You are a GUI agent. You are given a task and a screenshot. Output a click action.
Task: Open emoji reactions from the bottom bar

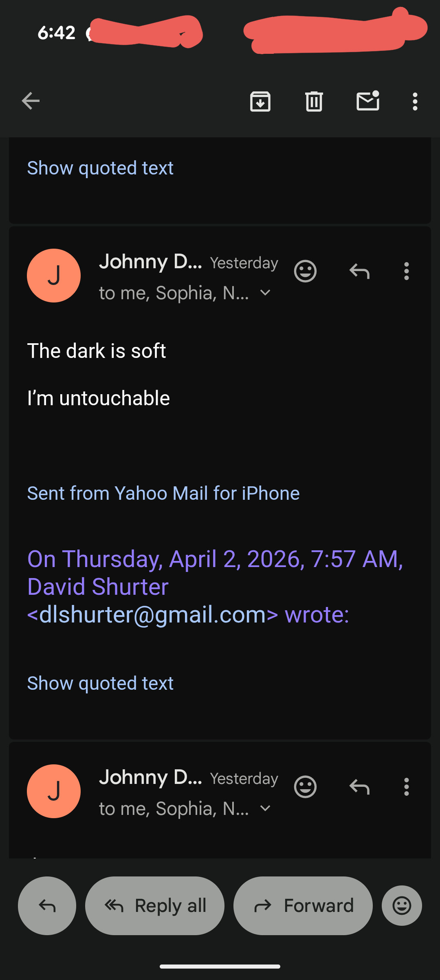coord(402,906)
